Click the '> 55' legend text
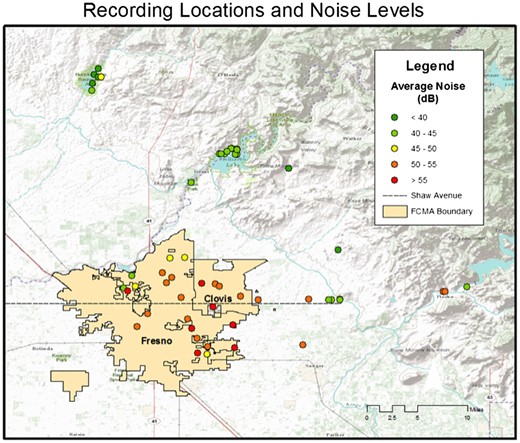 (x=419, y=180)
